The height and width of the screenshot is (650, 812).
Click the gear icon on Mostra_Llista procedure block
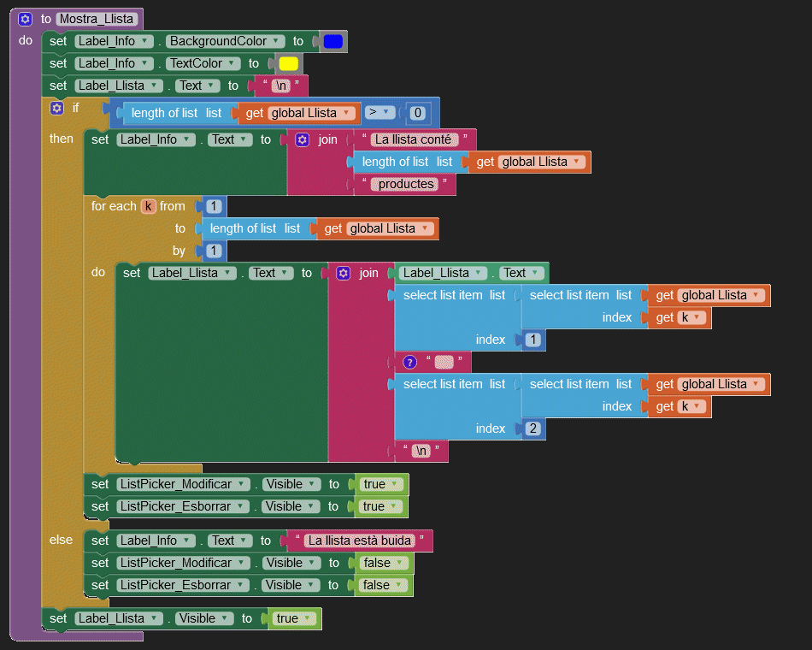click(x=26, y=19)
